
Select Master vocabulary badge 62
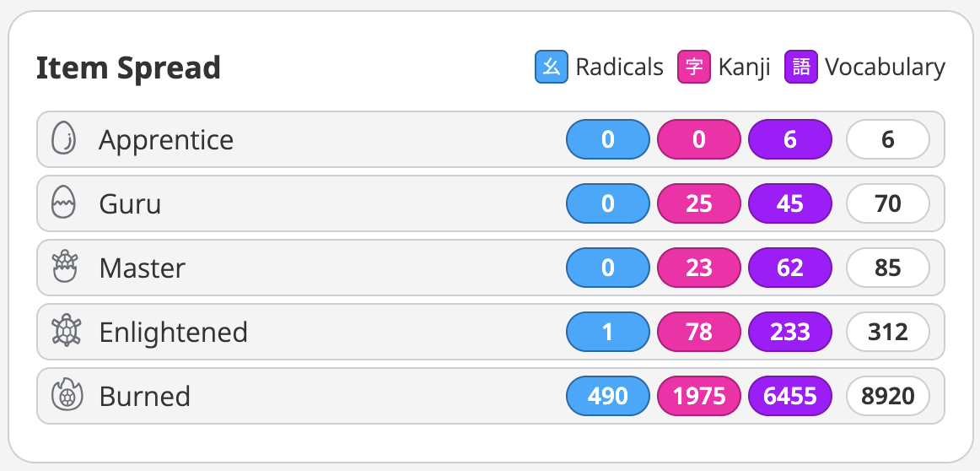point(790,268)
